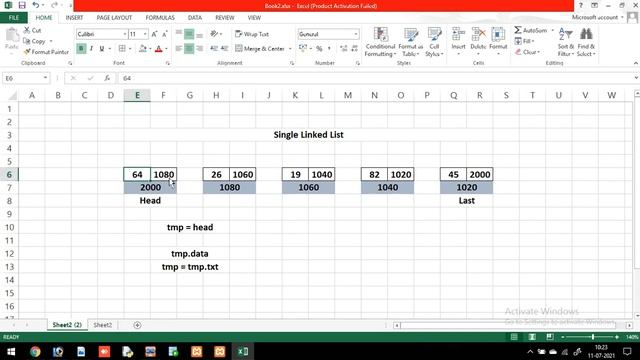The image size is (640, 360).
Task: Click Microsoft account label
Action: click(x=595, y=17)
